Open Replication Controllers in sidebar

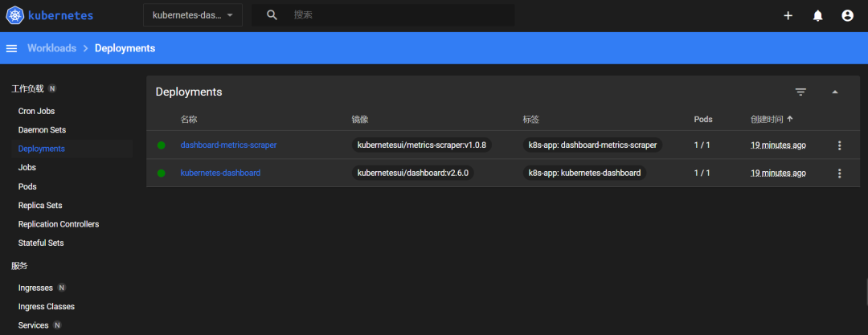pyautogui.click(x=59, y=224)
